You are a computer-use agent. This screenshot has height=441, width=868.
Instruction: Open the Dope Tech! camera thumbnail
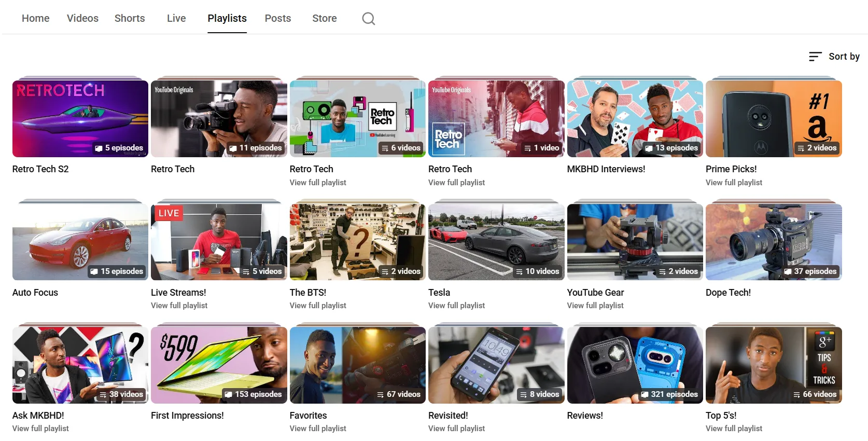tap(774, 242)
